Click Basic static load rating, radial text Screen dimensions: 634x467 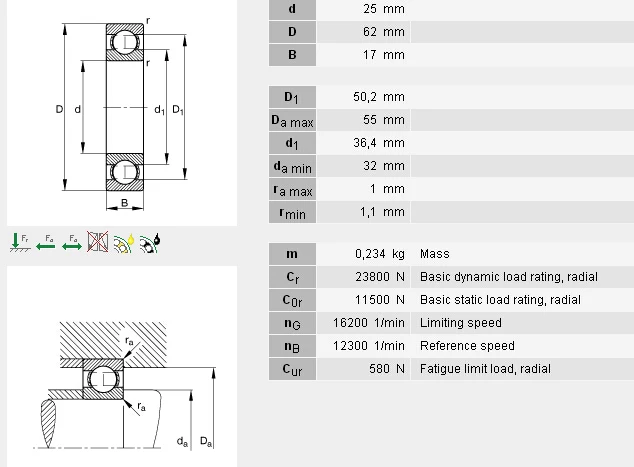(500, 300)
